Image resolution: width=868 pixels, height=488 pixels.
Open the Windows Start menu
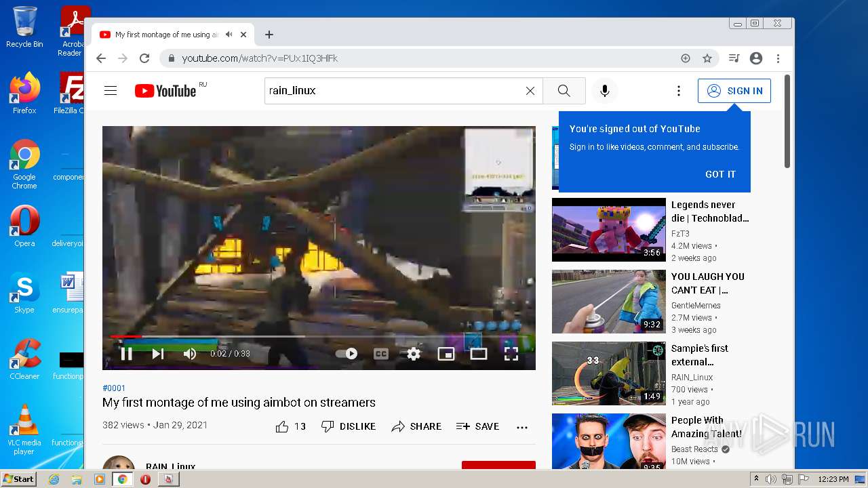[18, 479]
